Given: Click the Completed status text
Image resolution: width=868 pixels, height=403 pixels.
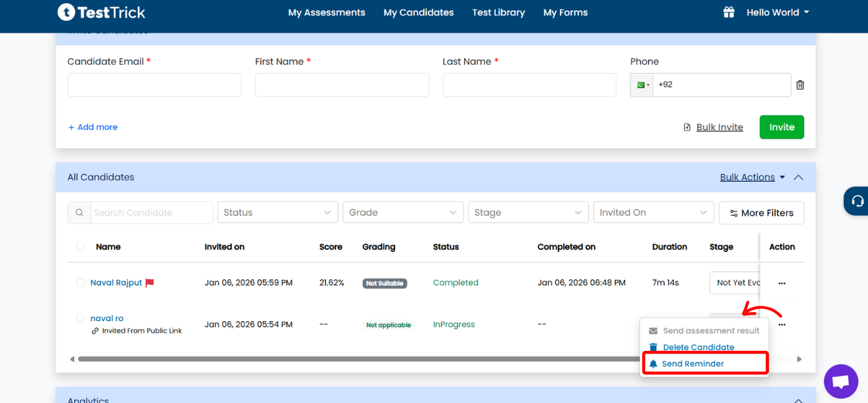Looking at the screenshot, I should (x=456, y=283).
